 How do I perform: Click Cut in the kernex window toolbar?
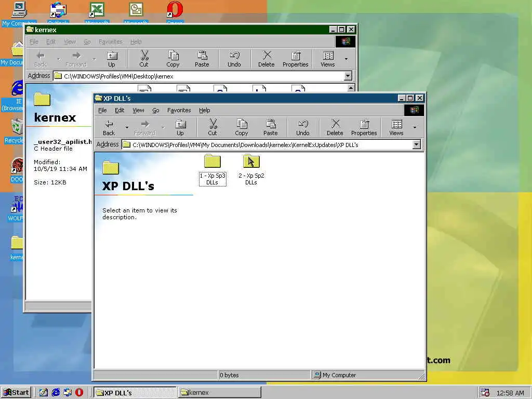pyautogui.click(x=144, y=59)
